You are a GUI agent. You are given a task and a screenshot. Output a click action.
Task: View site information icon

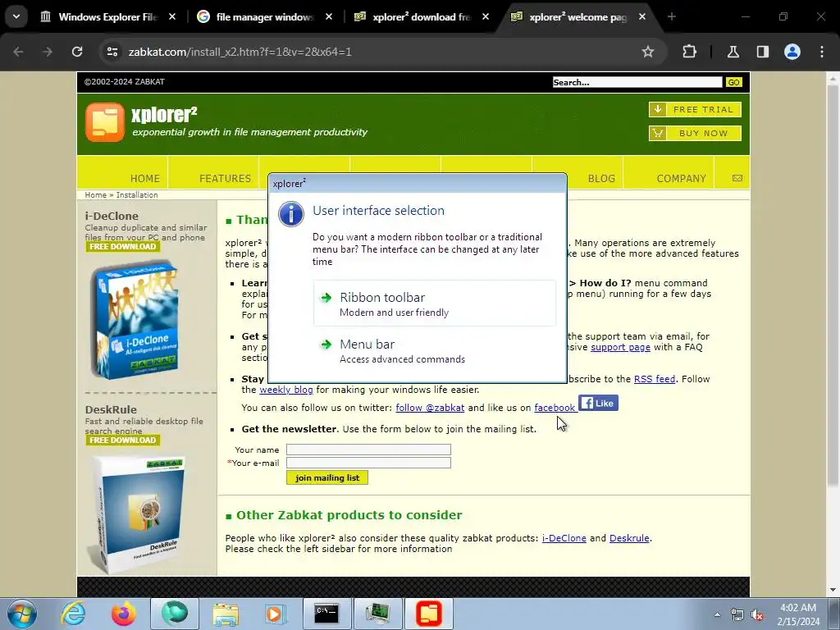[x=112, y=52]
